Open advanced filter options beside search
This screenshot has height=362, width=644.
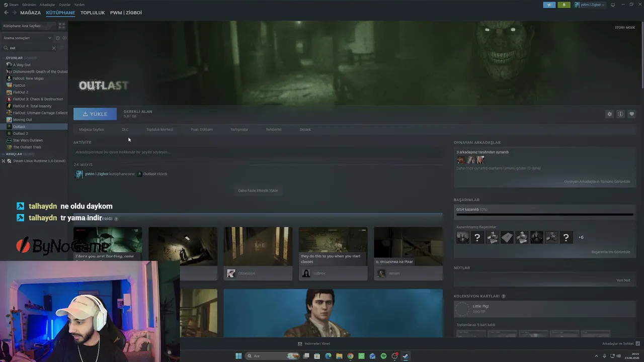(62, 48)
